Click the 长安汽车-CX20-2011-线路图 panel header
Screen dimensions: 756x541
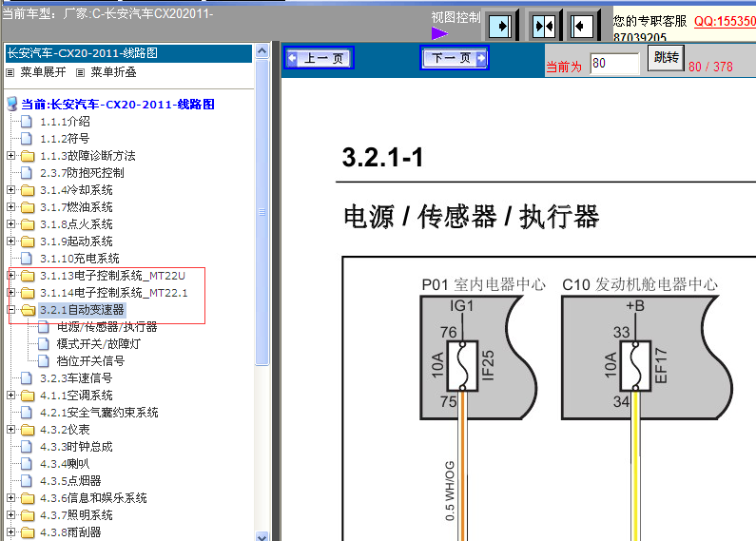pyautogui.click(x=128, y=53)
